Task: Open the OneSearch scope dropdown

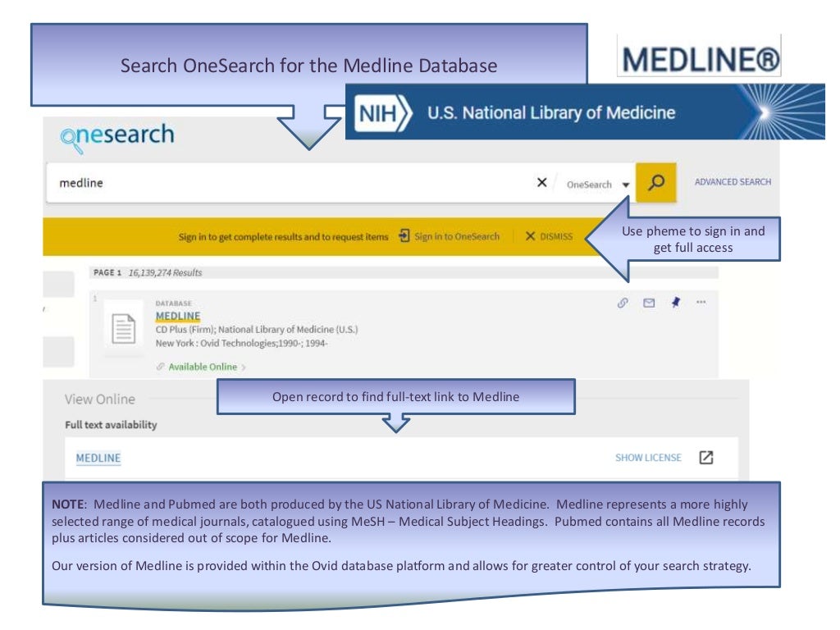Action: [598, 185]
